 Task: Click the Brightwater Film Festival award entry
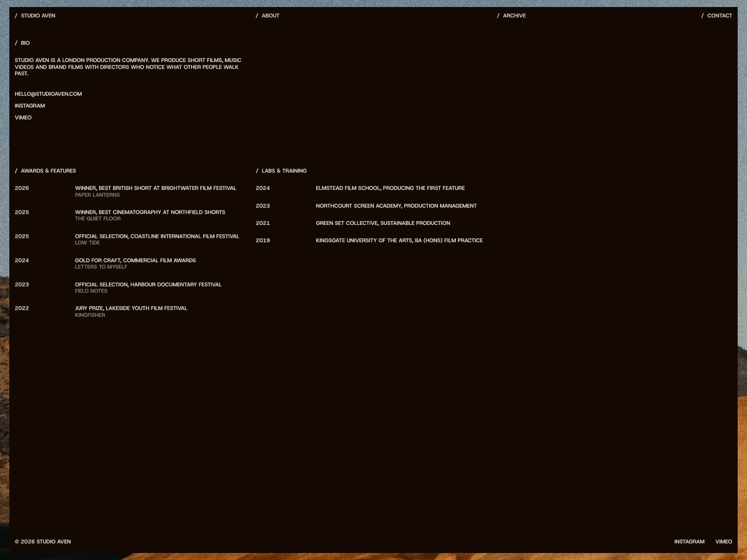coord(155,188)
